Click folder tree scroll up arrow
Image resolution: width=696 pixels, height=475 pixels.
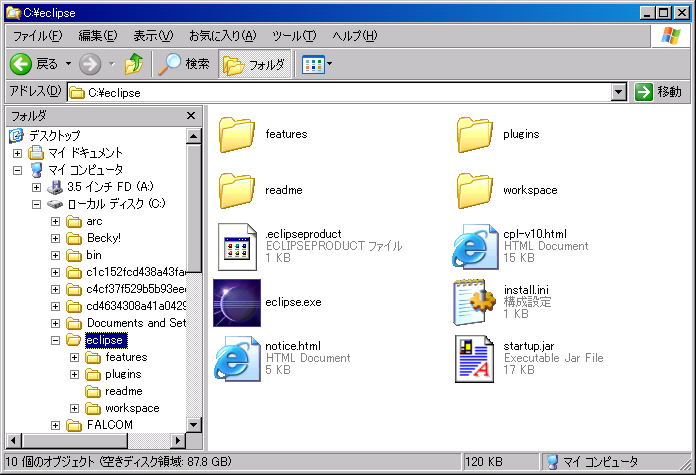(x=194, y=136)
